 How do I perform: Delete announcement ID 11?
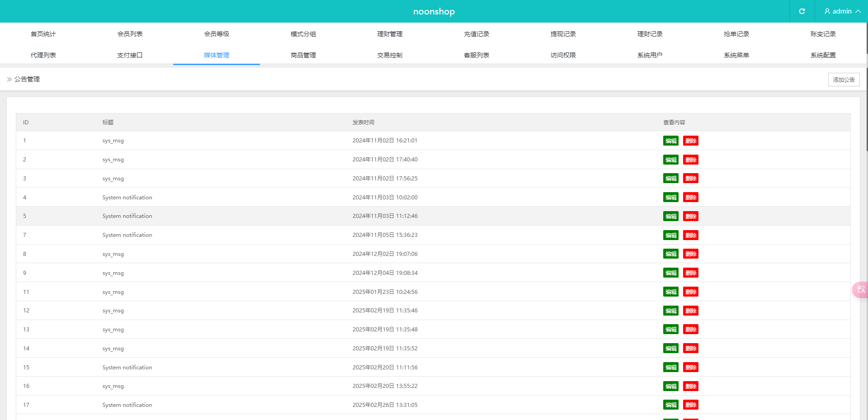pyautogui.click(x=691, y=292)
